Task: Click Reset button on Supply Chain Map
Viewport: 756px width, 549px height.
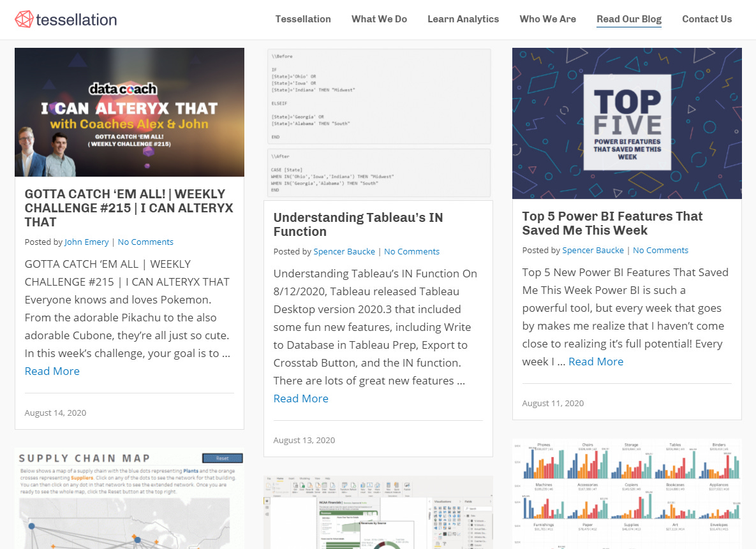Action: pos(222,458)
